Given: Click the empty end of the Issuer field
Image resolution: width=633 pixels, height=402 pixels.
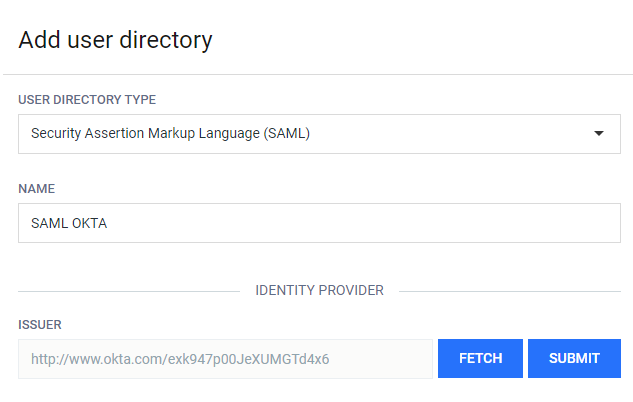Looking at the screenshot, I should [x=381, y=359].
